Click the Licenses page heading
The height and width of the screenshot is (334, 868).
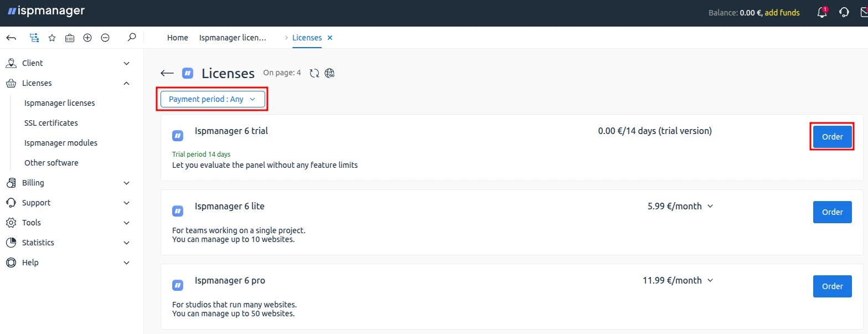228,73
